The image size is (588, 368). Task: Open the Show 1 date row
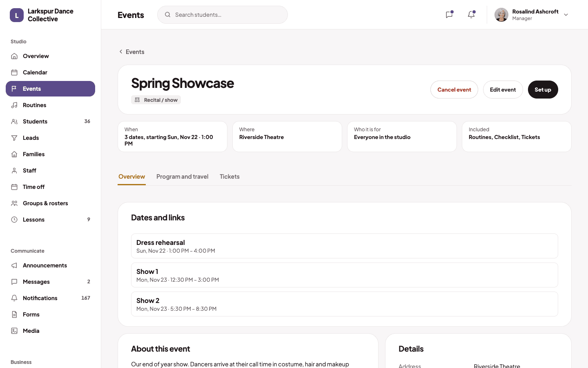pos(344,275)
